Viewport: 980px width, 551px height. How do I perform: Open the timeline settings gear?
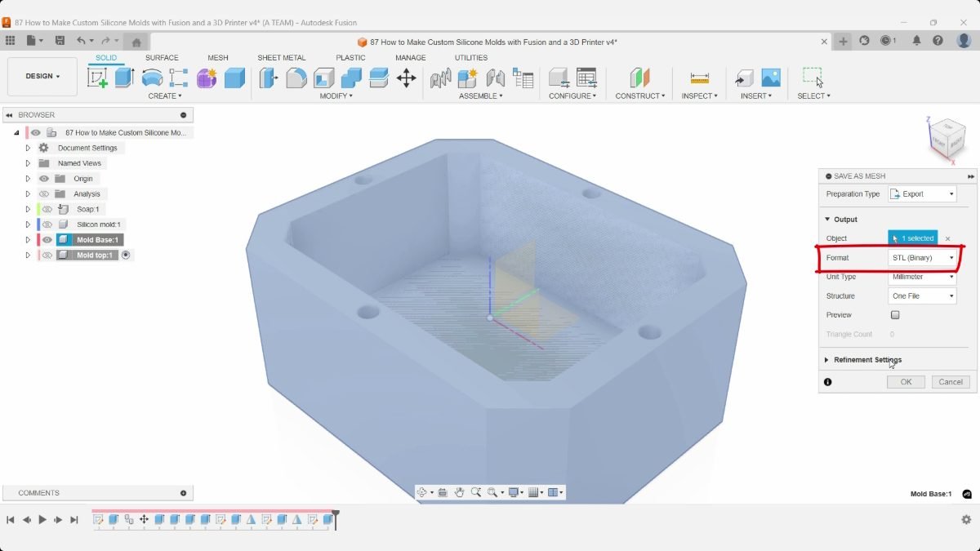(966, 519)
